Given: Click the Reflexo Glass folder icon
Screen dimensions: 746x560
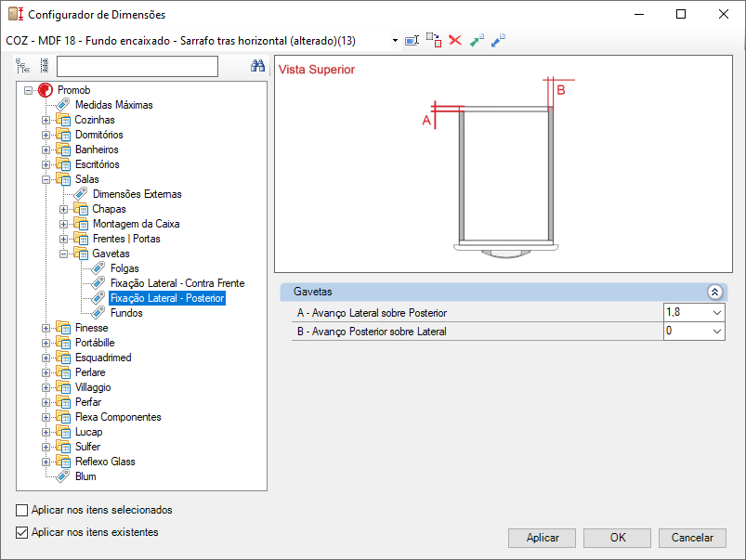Looking at the screenshot, I should pos(63,462).
